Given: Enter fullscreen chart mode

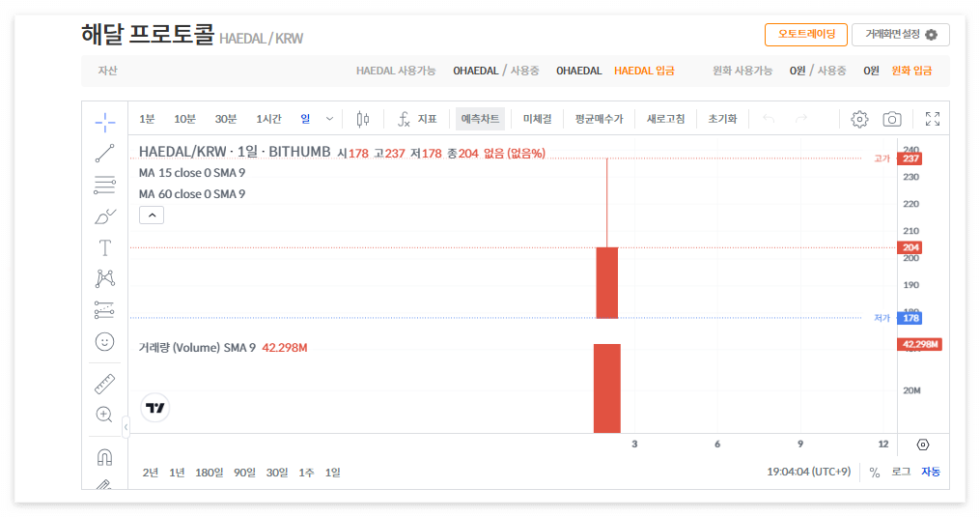Looking at the screenshot, I should click(x=933, y=119).
